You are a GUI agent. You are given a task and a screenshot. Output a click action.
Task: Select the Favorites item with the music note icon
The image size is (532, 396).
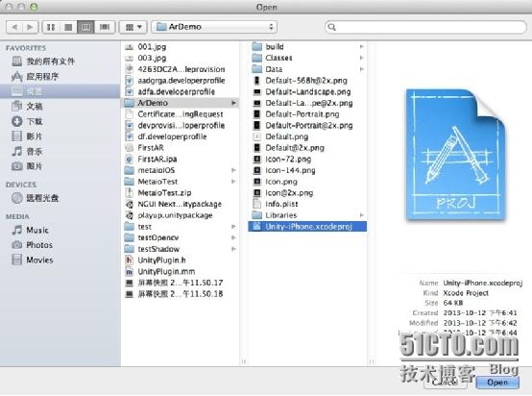click(60, 151)
